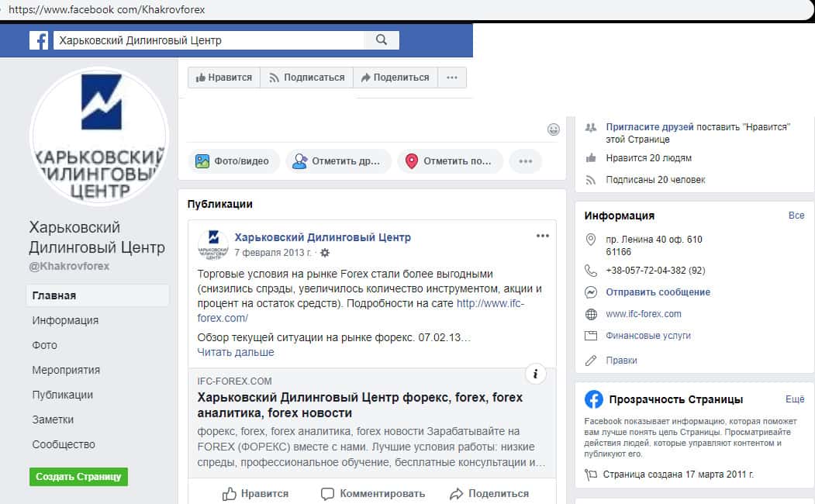Image resolution: width=815 pixels, height=504 pixels.
Task: Open the Фото sidebar tab
Action: pos(45,346)
